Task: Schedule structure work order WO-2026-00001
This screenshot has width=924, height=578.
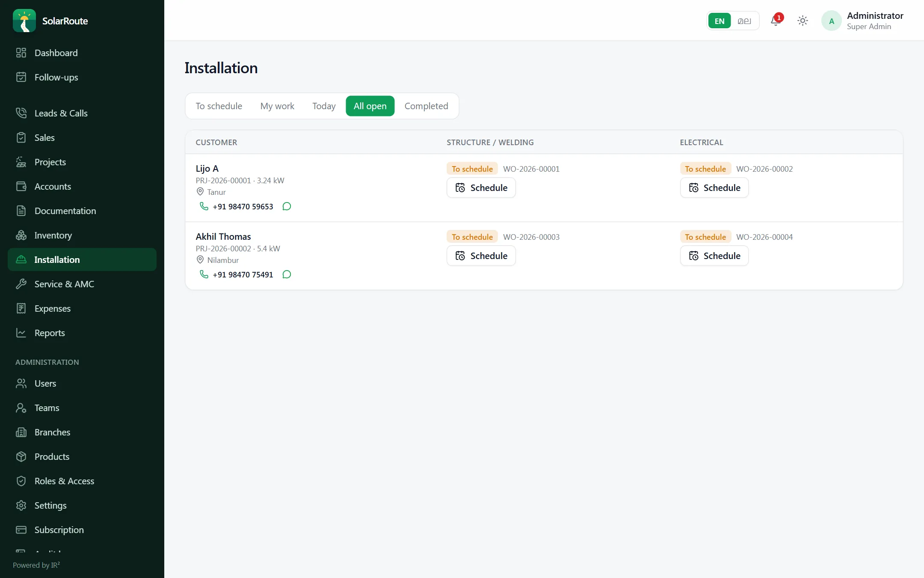Action: click(x=481, y=188)
